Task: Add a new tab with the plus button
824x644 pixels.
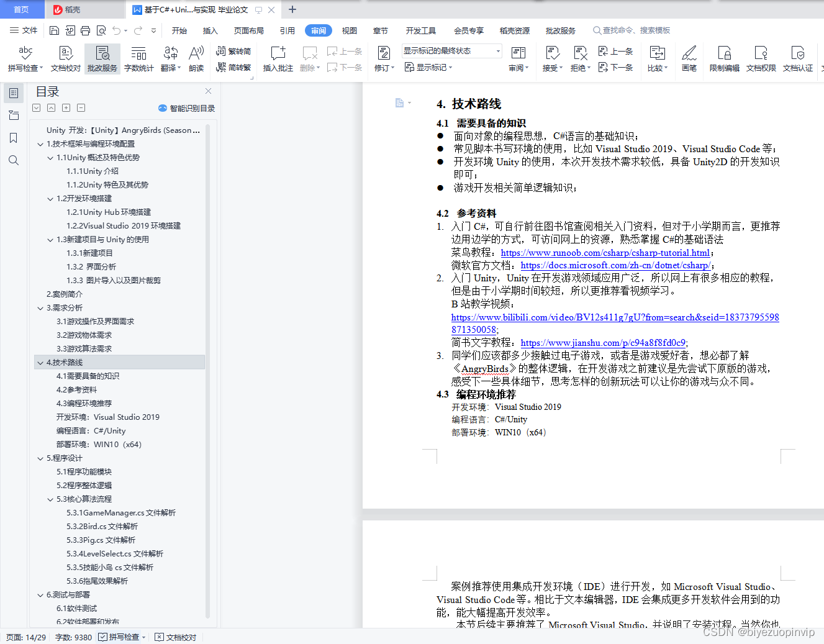Action: coord(292,9)
